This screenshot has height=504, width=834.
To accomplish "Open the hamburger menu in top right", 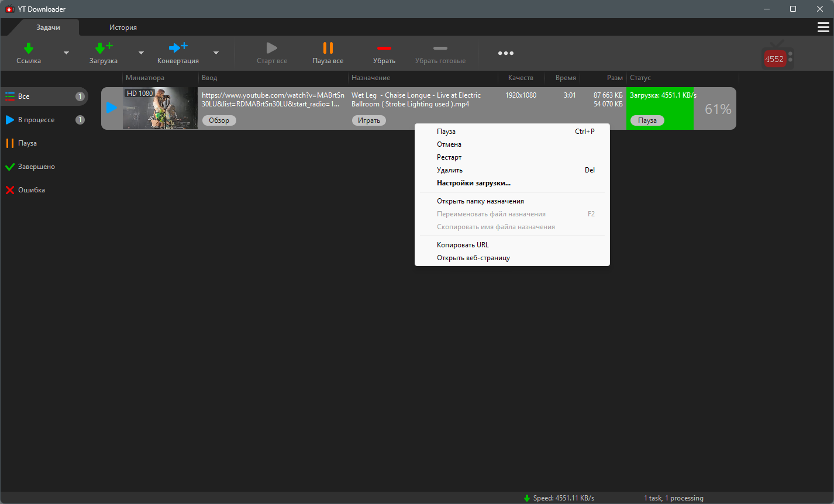I will pos(823,27).
